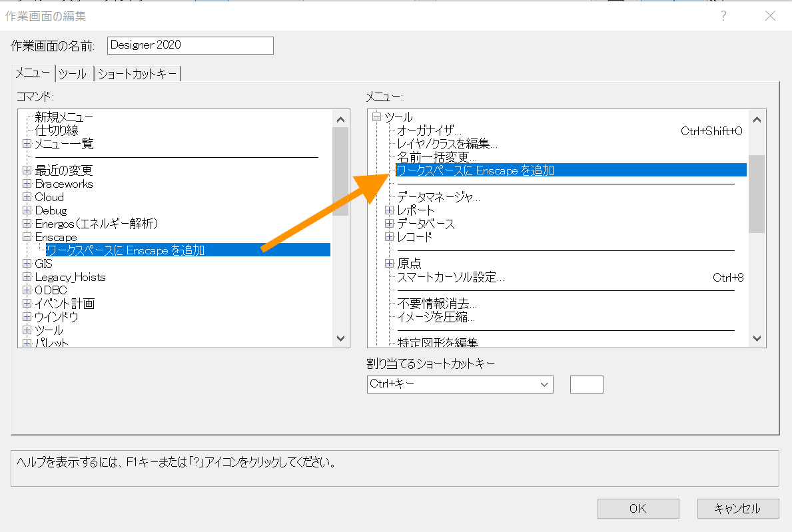Close the dialog with the X icon
Screen dimensions: 792x532
point(770,15)
